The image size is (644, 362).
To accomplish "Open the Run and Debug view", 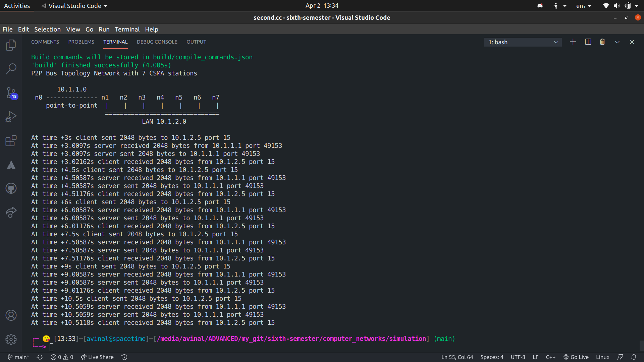I will pyautogui.click(x=11, y=117).
